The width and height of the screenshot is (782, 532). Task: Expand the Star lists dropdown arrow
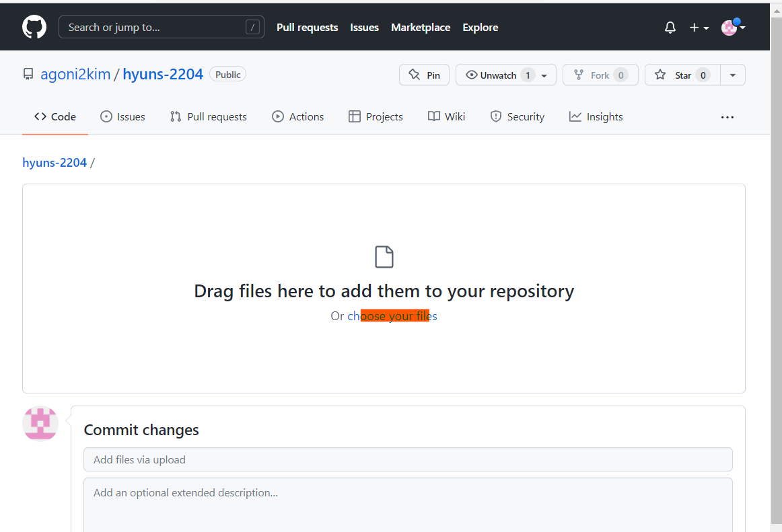click(x=733, y=75)
